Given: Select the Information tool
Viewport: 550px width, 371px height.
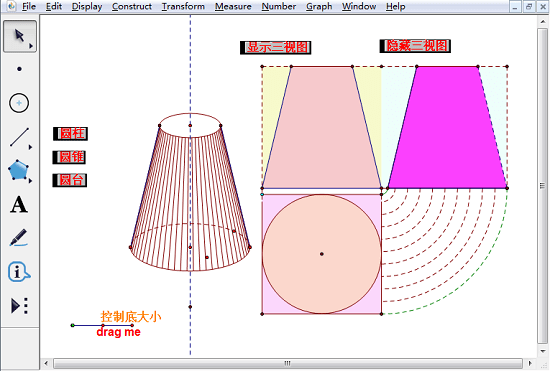Looking at the screenshot, I should tap(19, 272).
